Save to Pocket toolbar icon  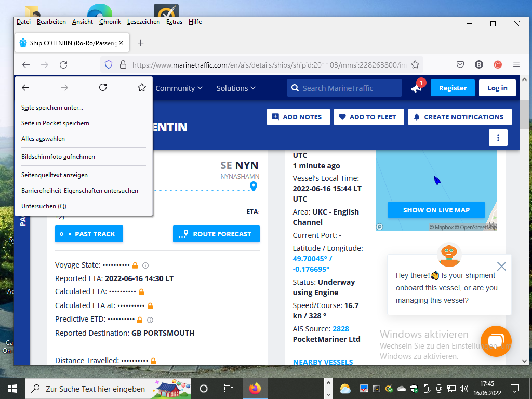tap(460, 64)
